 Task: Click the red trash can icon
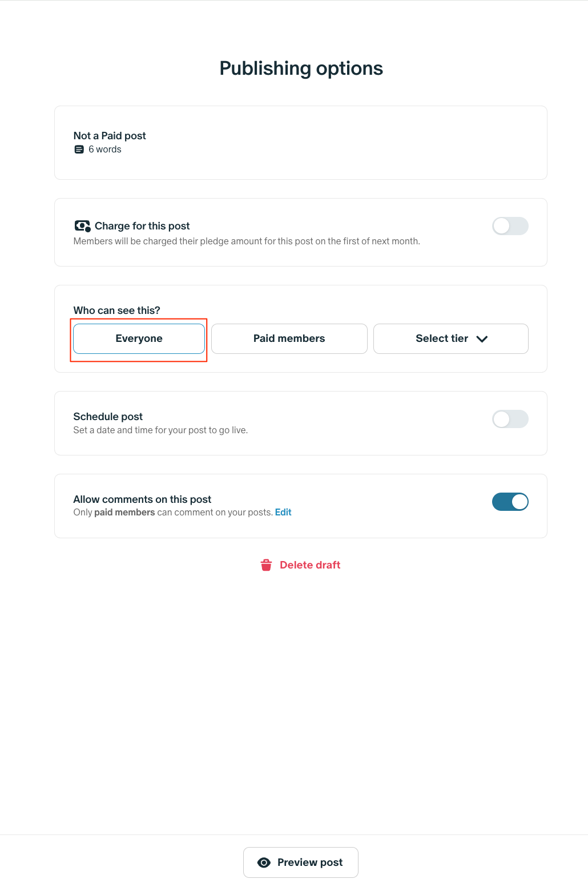click(266, 565)
